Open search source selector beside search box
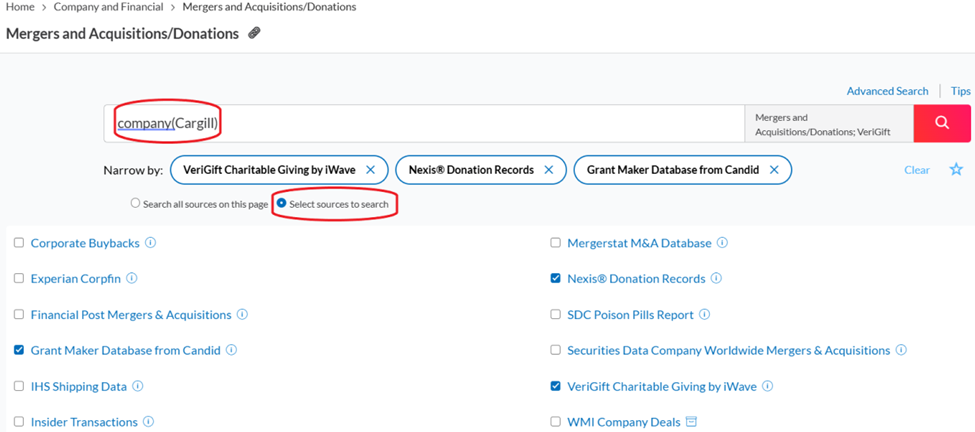Screen dimensions: 975x432 (829, 123)
